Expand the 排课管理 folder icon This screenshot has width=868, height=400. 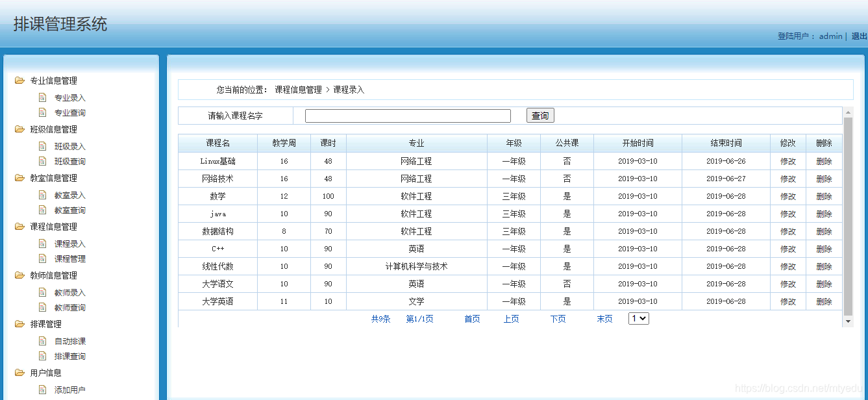tap(19, 324)
